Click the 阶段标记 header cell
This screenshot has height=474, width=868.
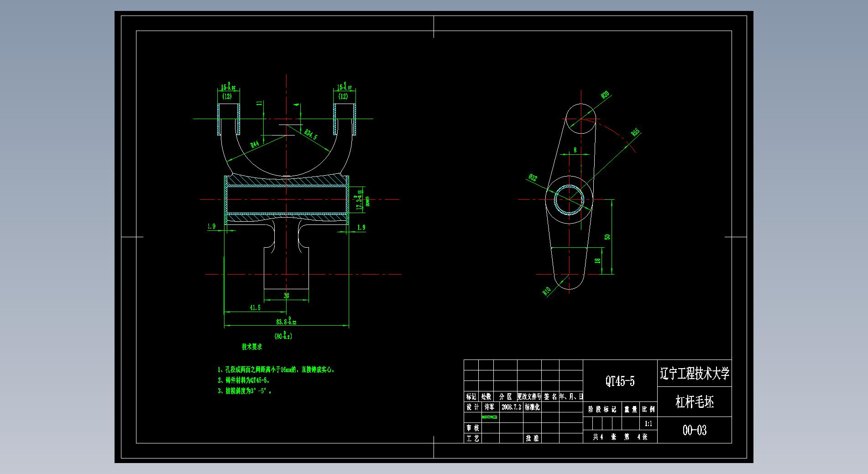(602, 409)
